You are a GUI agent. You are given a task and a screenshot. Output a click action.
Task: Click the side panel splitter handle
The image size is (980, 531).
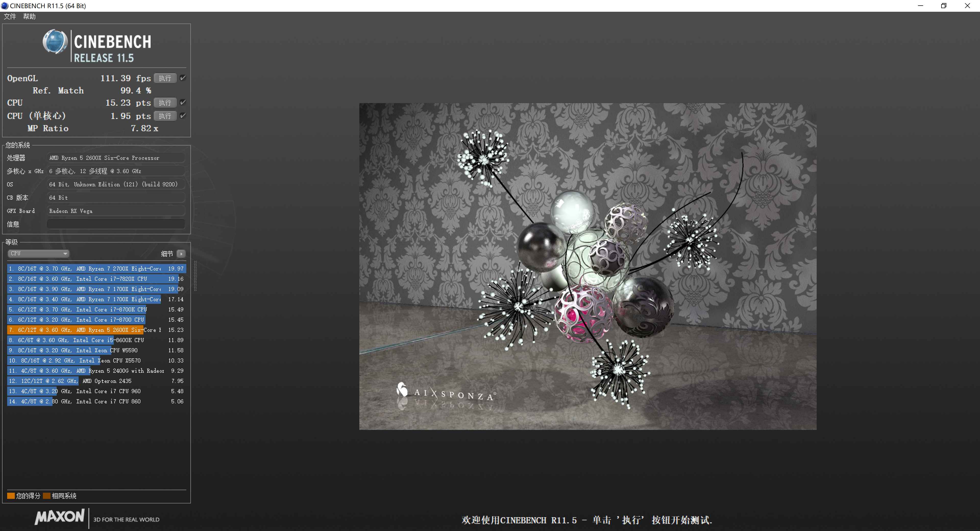pyautogui.click(x=195, y=276)
